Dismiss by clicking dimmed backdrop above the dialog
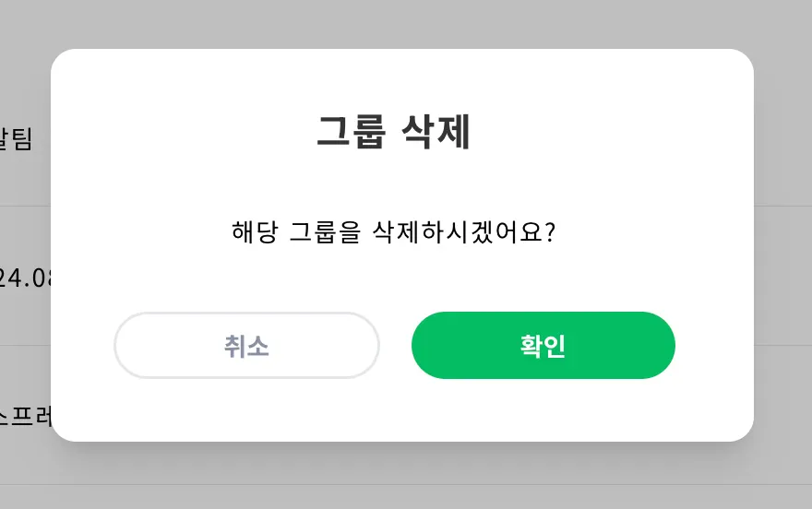 pyautogui.click(x=406, y=23)
